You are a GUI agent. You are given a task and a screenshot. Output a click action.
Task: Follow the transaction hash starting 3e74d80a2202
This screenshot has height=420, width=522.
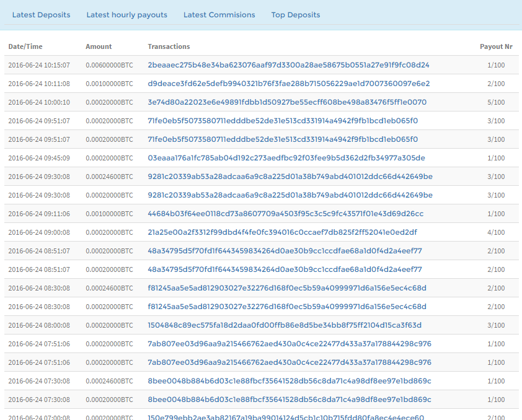pos(287,102)
